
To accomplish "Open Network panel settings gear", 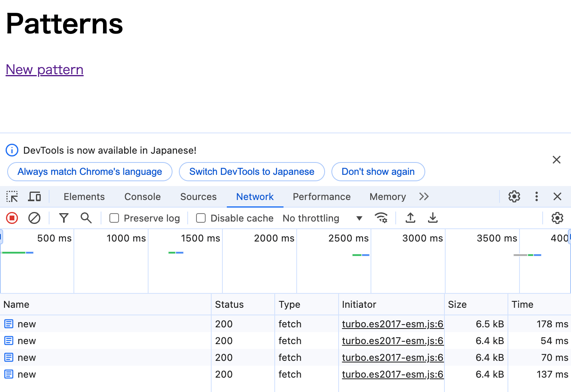I will (557, 218).
